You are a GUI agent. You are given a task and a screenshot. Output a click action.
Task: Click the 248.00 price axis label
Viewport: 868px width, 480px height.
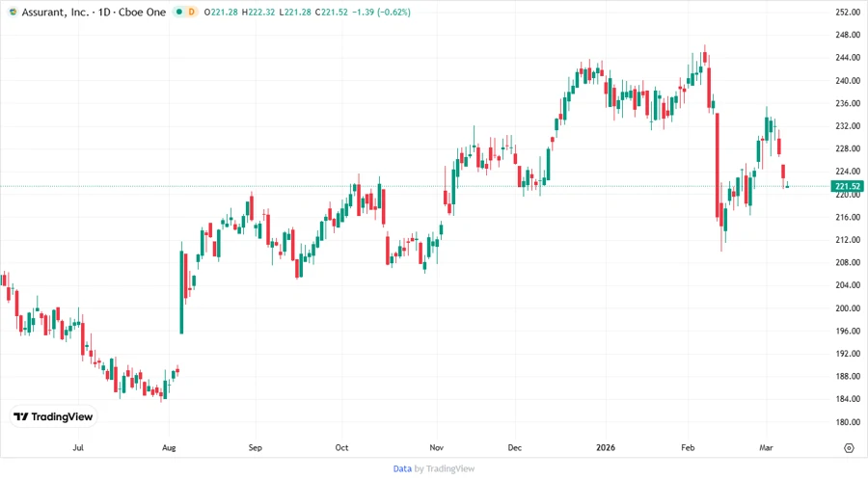pos(848,35)
